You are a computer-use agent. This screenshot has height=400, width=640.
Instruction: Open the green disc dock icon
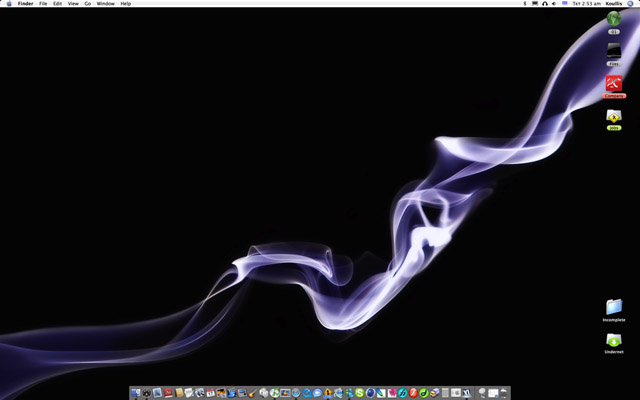coord(274,393)
